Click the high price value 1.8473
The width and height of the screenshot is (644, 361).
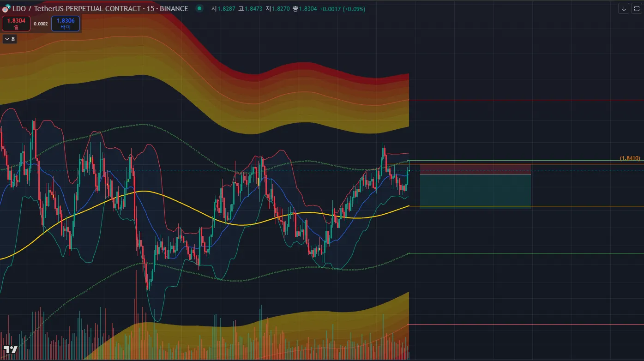pos(254,8)
